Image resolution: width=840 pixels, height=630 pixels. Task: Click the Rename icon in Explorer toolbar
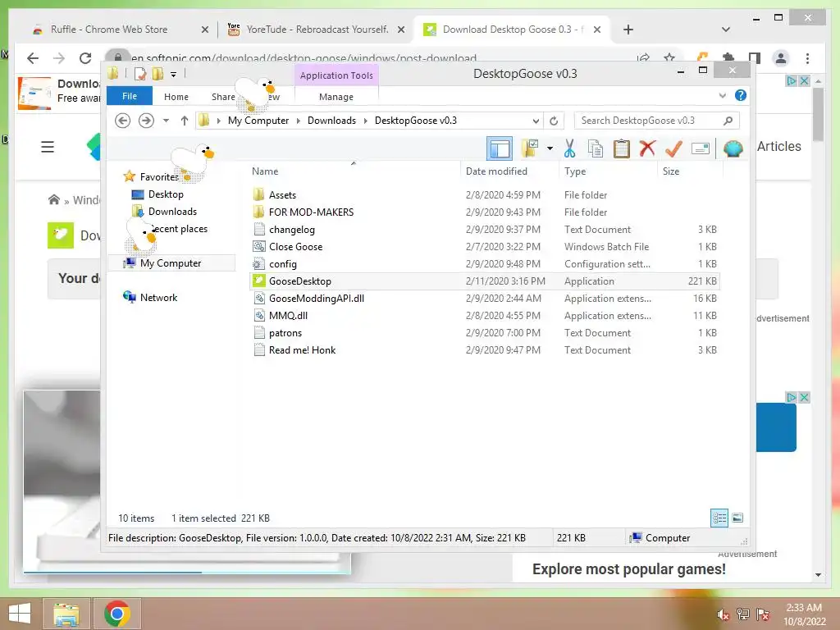pos(701,148)
